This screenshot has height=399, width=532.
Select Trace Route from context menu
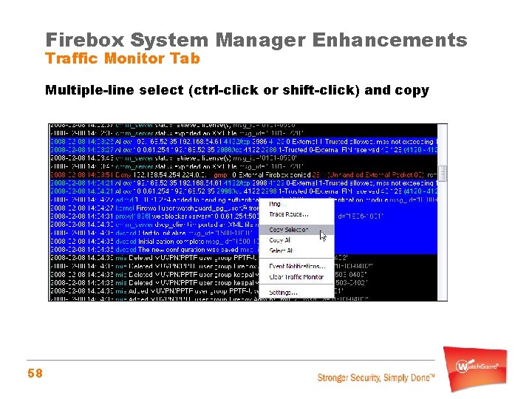[x=296, y=214]
